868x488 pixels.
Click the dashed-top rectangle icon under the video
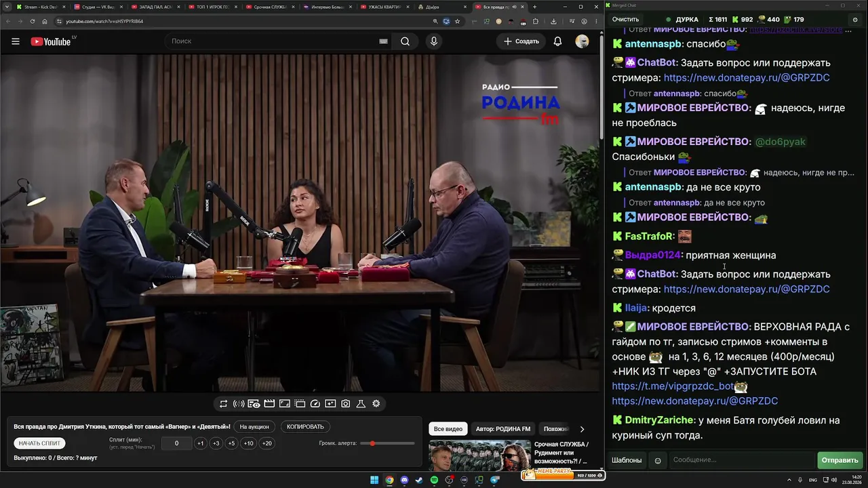(x=300, y=404)
